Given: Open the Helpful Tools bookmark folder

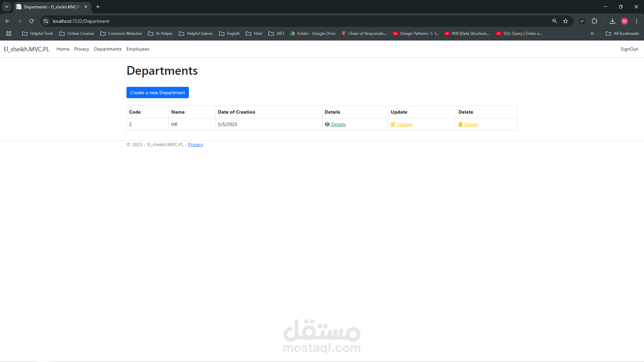Looking at the screenshot, I should 38,34.
